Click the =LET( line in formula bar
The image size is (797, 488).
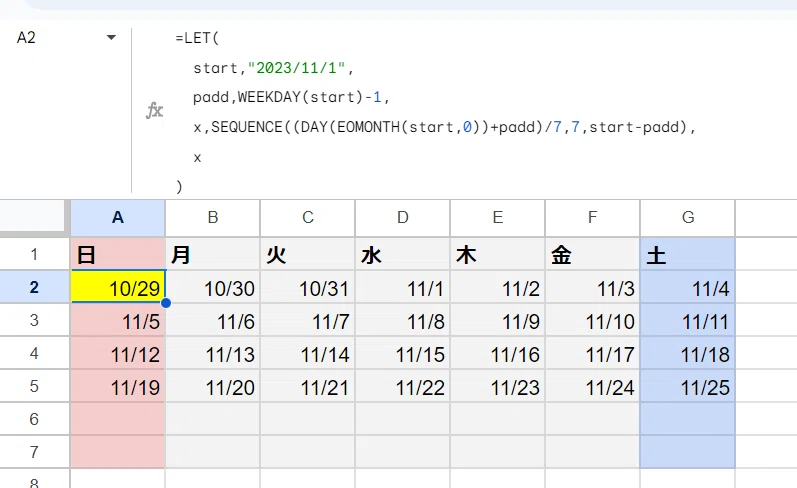point(197,38)
